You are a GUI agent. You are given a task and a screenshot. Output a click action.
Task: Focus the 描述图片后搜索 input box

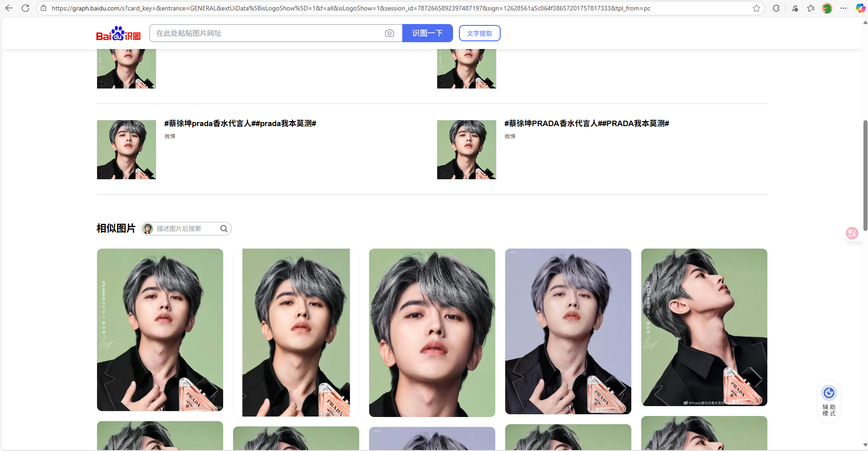(187, 229)
